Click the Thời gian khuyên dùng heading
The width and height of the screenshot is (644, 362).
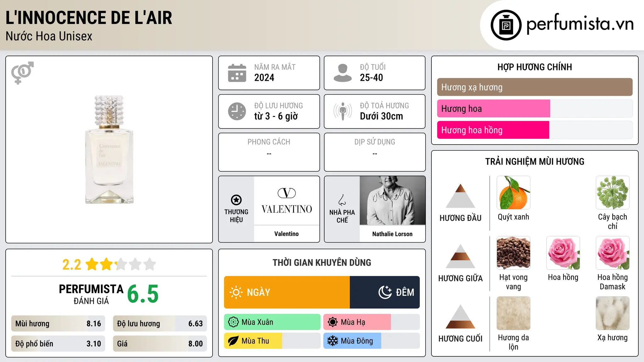point(322,262)
